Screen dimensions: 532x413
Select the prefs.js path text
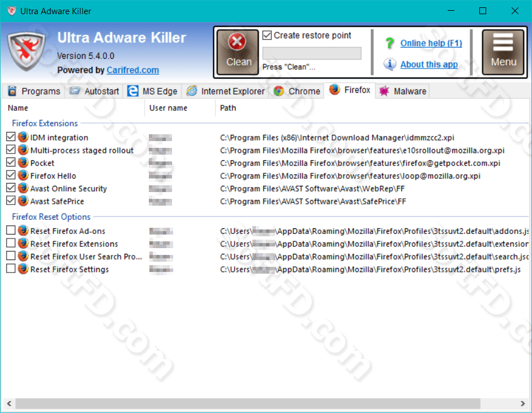coord(370,269)
